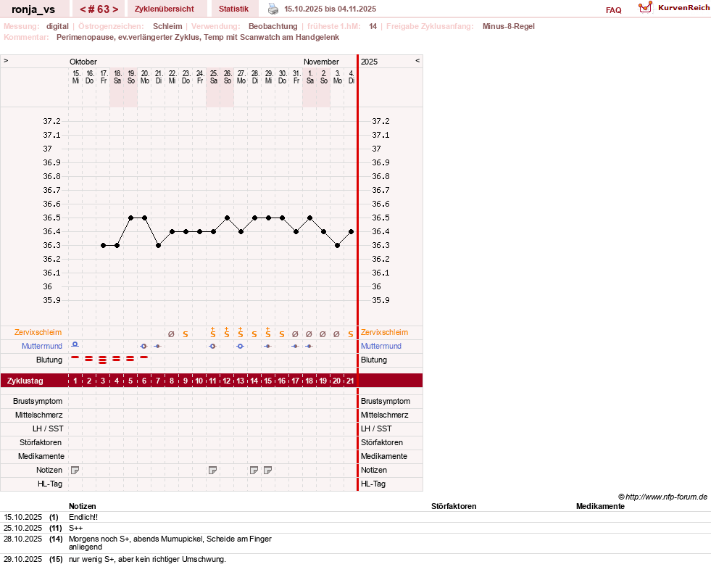Click the bleeding mark on cycle day 1
This screenshot has width=711, height=588.
tap(75, 357)
